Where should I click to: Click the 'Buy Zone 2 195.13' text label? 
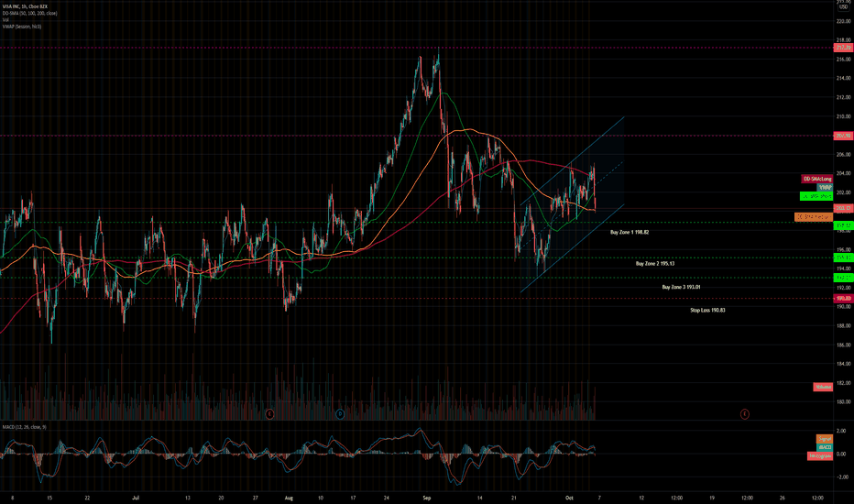click(x=655, y=264)
